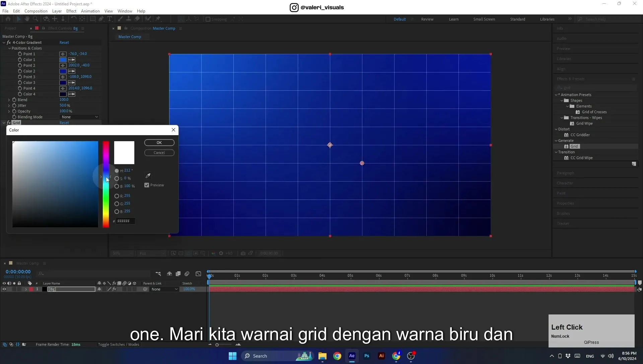Open Photoshop from the taskbar
This screenshot has width=643, height=364.
[367, 356]
